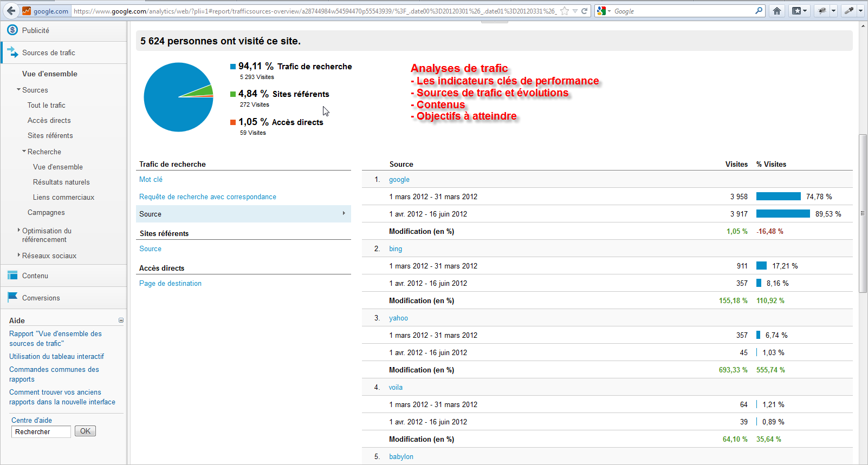
Task: Collapse the Aide panel
Action: pos(121,320)
